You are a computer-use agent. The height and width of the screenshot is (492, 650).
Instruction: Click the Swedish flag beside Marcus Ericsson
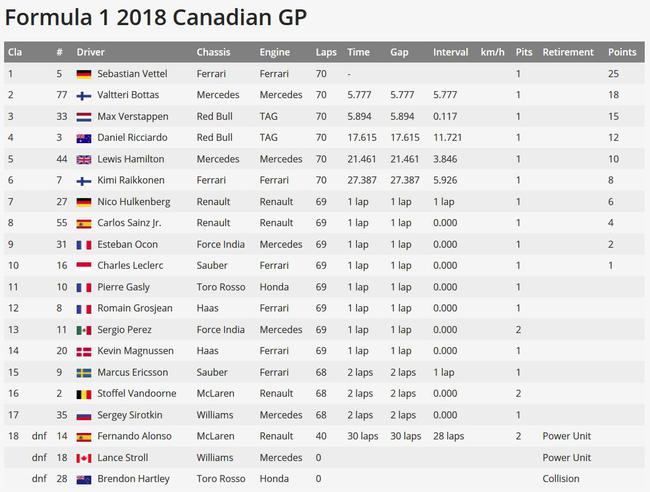tap(84, 373)
